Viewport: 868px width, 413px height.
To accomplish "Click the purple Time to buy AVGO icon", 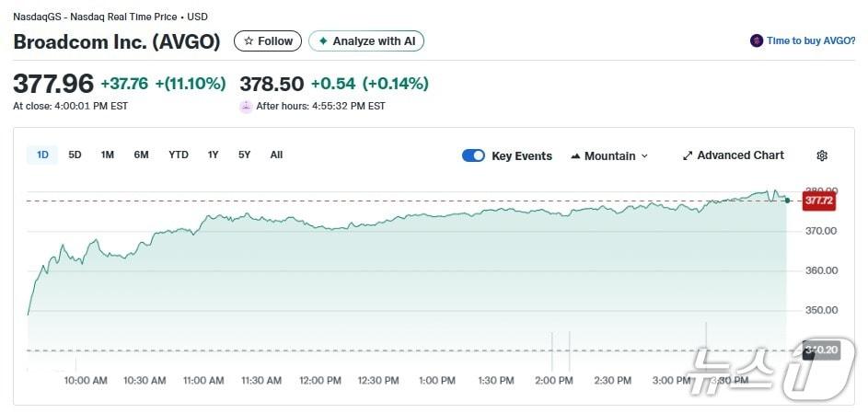I will click(x=757, y=41).
